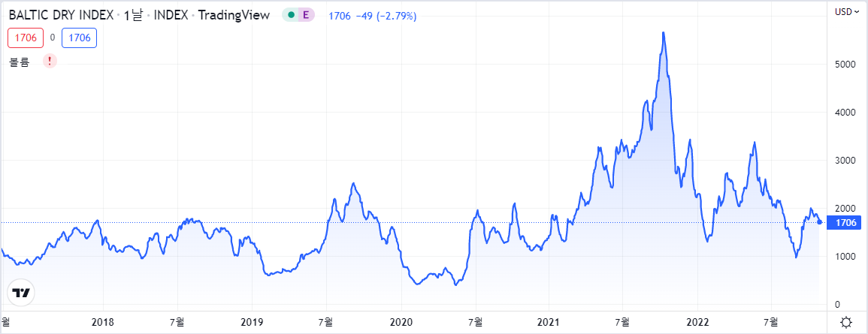This screenshot has height=334, width=868.
Task: Click the 볼륨 indicator label
Action: [19, 62]
